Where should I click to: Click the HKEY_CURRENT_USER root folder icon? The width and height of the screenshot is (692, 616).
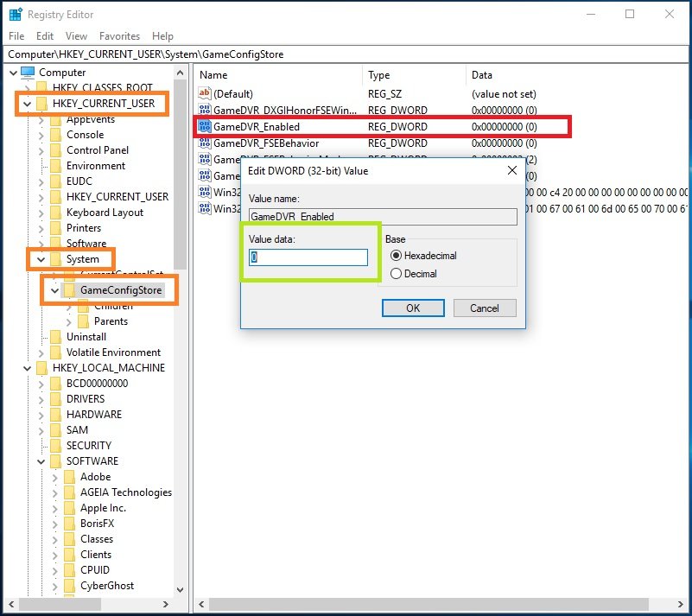click(x=42, y=104)
